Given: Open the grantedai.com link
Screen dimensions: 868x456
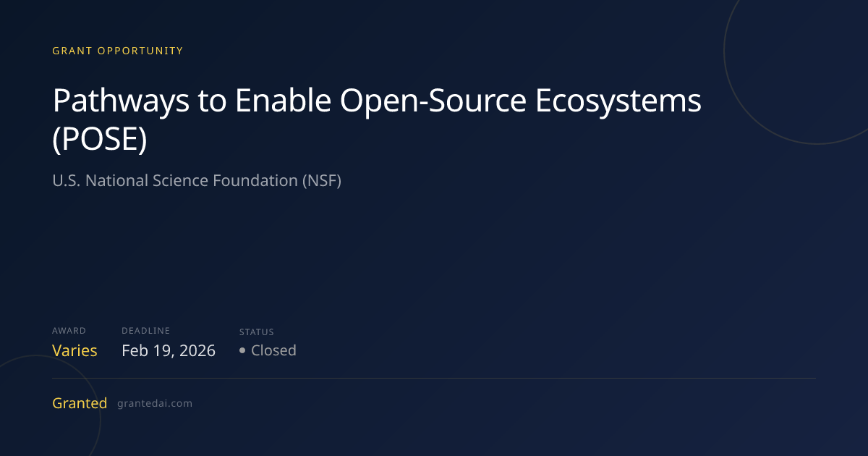Looking at the screenshot, I should pyautogui.click(x=155, y=403).
